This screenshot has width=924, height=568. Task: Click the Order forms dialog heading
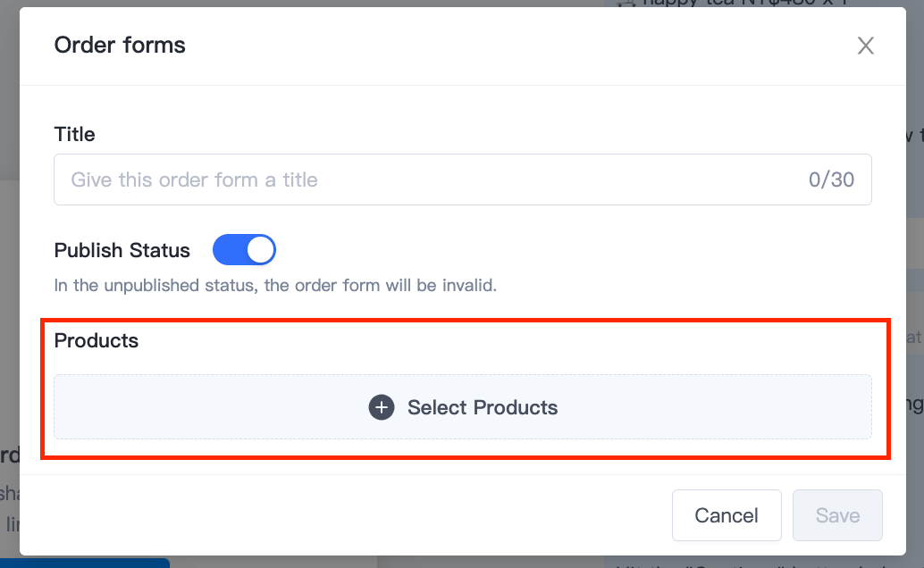tap(120, 46)
